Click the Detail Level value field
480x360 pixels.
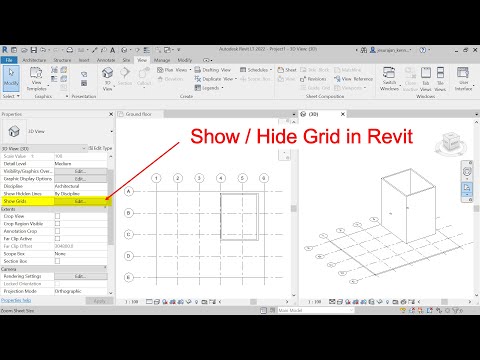click(81, 164)
